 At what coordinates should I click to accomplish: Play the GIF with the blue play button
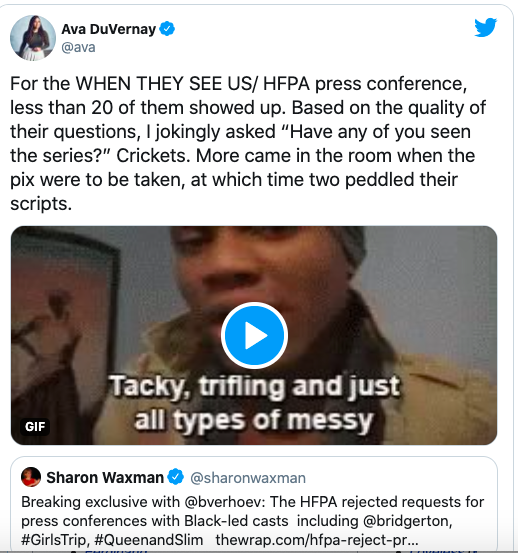254,335
